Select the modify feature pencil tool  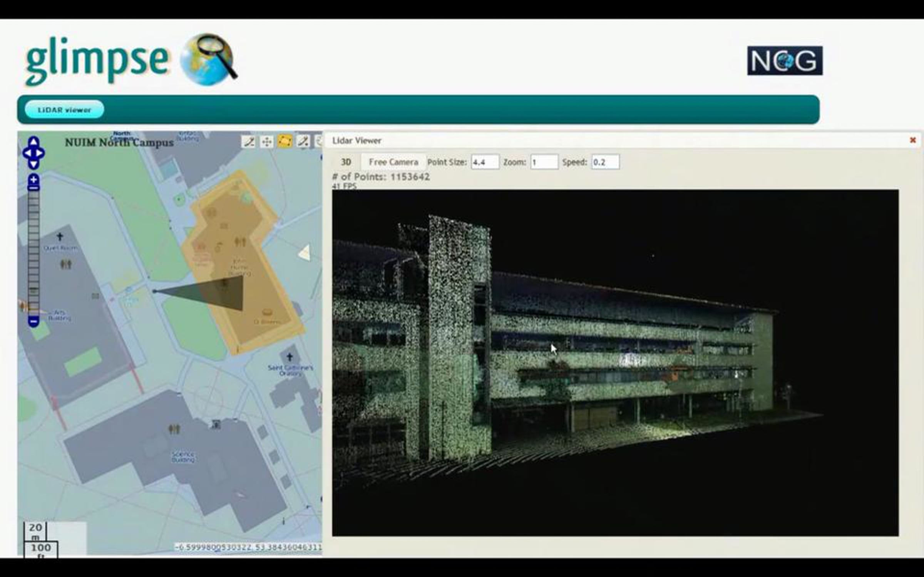[x=303, y=141]
